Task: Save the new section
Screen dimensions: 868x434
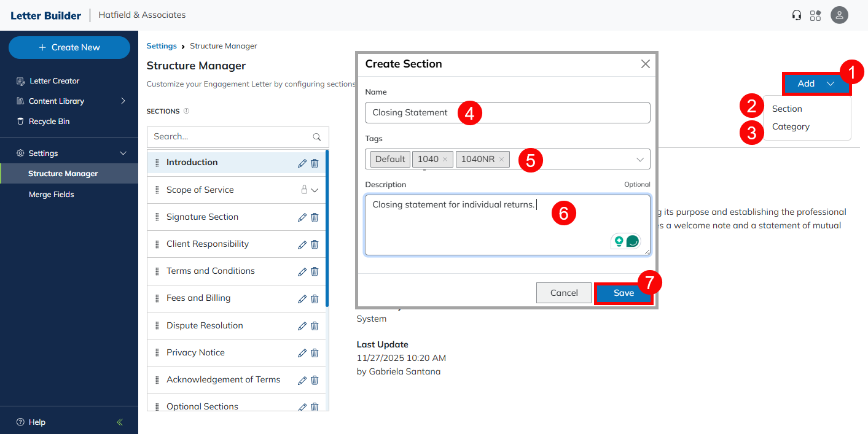Action: point(624,293)
